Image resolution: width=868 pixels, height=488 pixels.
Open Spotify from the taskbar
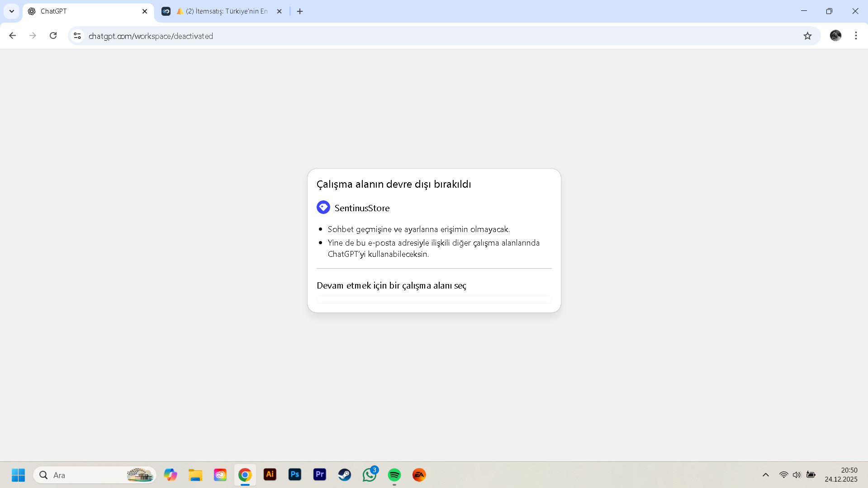click(394, 475)
